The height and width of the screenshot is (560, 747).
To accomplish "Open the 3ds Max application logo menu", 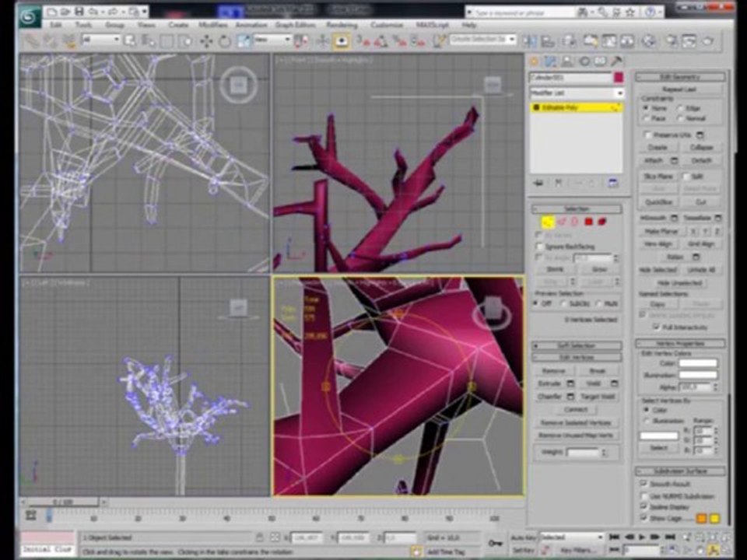I will click(x=30, y=15).
